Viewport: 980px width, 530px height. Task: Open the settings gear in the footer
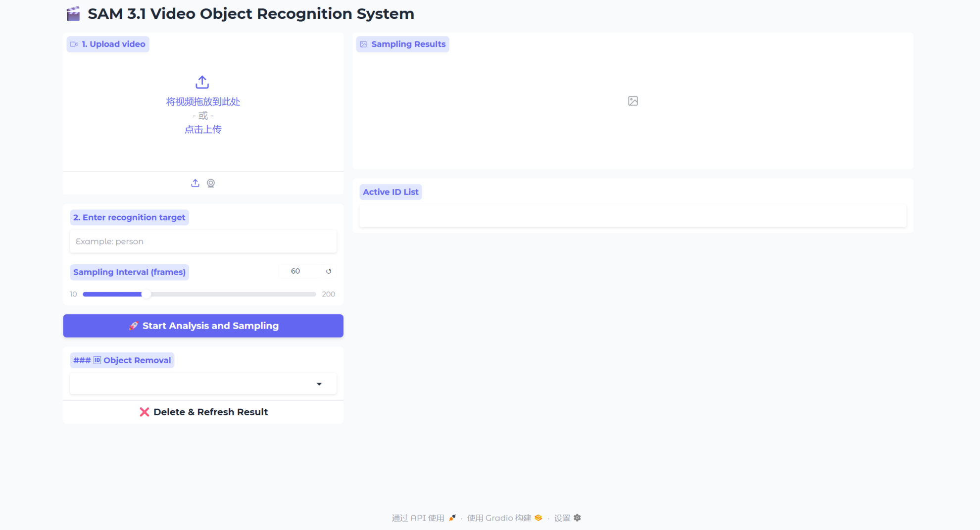(x=577, y=518)
